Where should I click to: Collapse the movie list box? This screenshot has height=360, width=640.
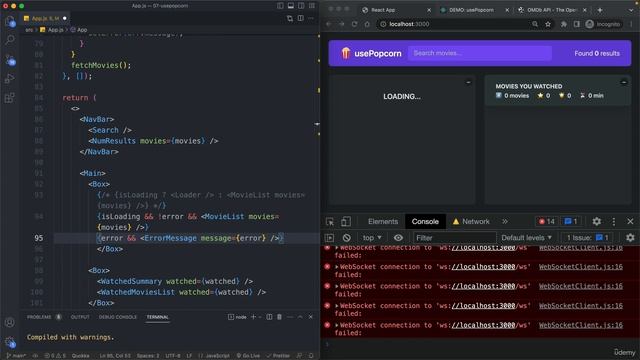[468, 82]
